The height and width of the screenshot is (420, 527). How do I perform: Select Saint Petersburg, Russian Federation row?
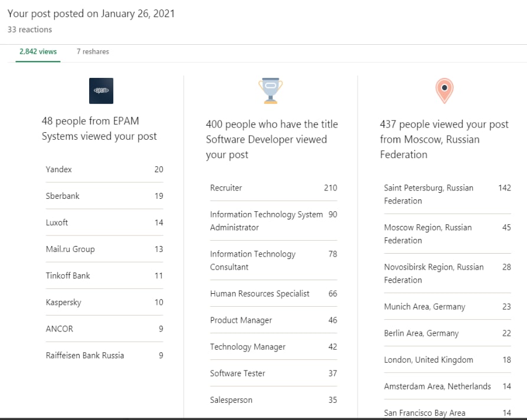[447, 194]
